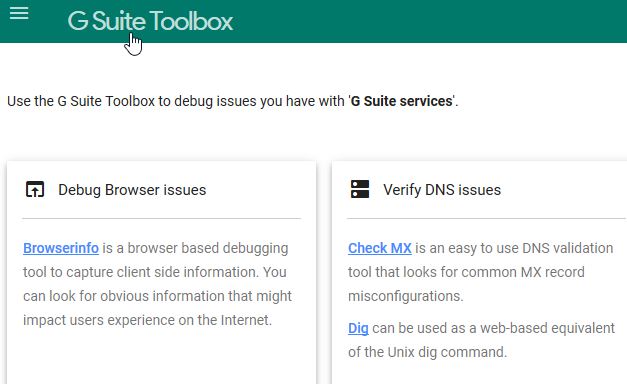Viewport: 627px width, 384px height.
Task: Click 'can look for obvious information that might'
Action: point(158,296)
